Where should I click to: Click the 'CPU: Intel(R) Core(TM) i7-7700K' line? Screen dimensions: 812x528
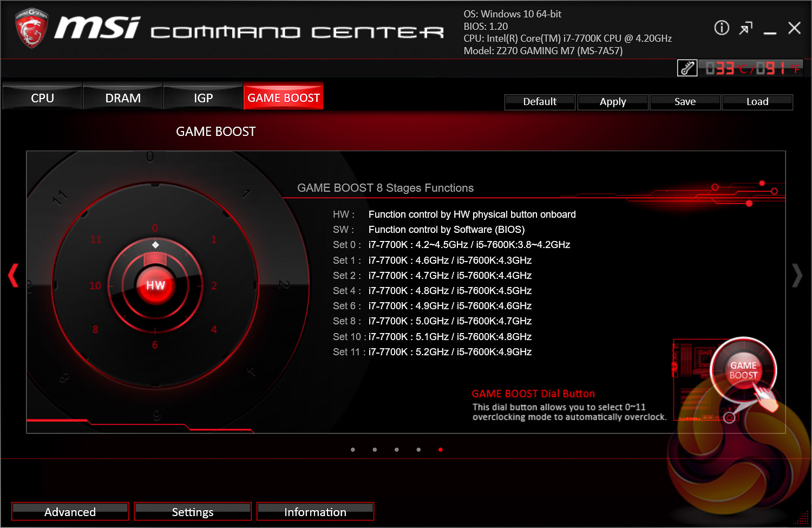(567, 38)
